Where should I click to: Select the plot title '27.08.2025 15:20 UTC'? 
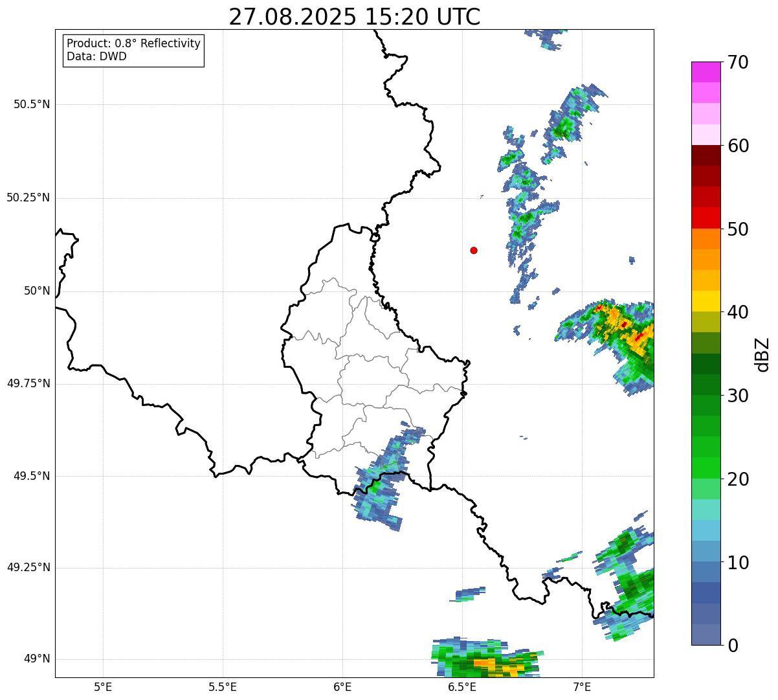tap(355, 17)
